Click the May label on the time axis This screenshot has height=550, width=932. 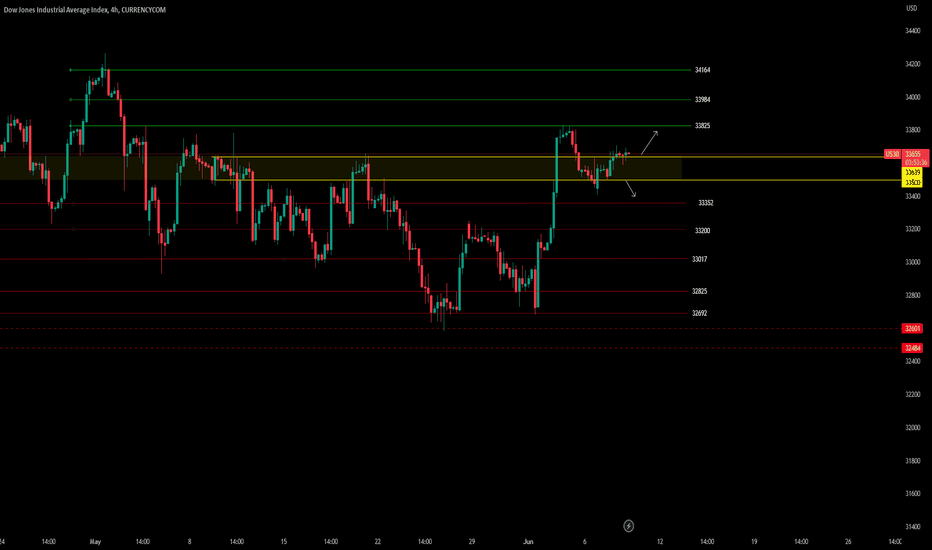[95, 542]
